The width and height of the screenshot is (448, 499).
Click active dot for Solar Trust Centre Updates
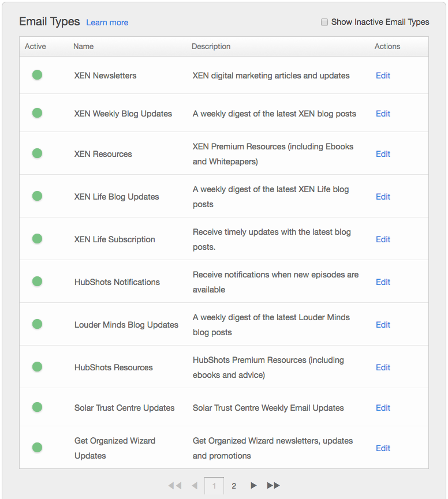pyautogui.click(x=38, y=407)
